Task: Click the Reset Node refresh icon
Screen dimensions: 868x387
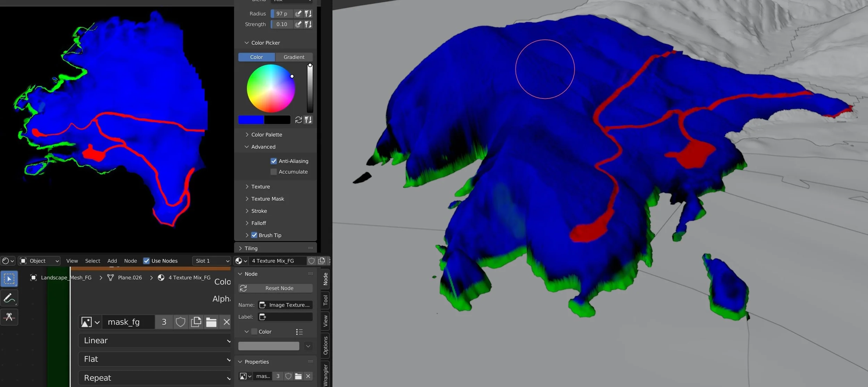Action: (243, 288)
